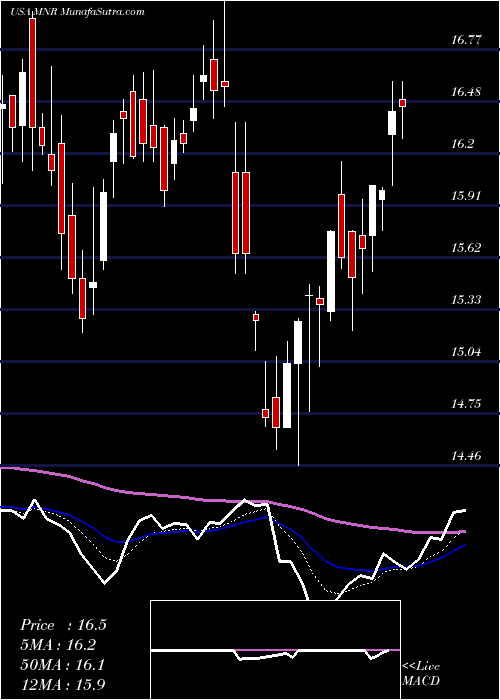This screenshot has width=500, height=700.
Task: Click the 16.77 price axis label
Action: point(466,40)
